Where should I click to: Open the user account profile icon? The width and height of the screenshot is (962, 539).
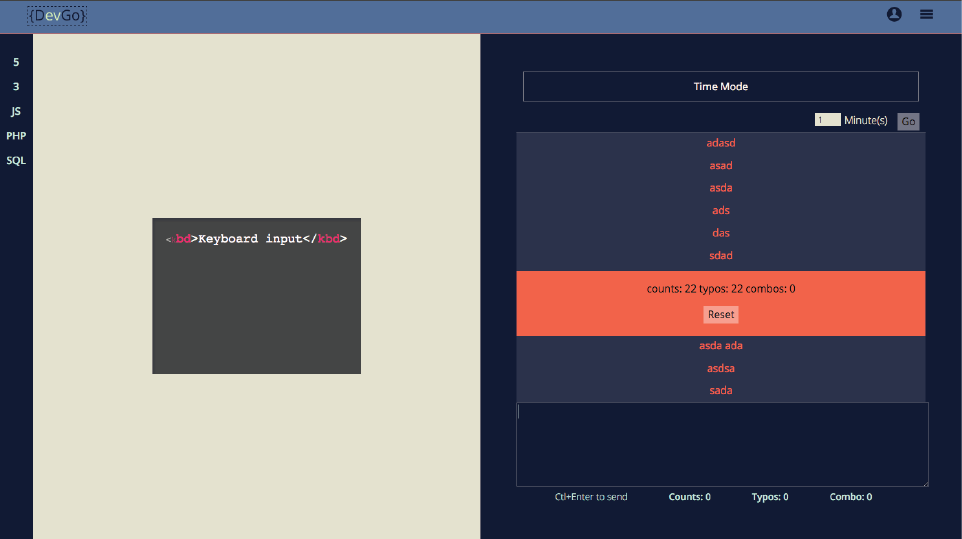pos(894,14)
